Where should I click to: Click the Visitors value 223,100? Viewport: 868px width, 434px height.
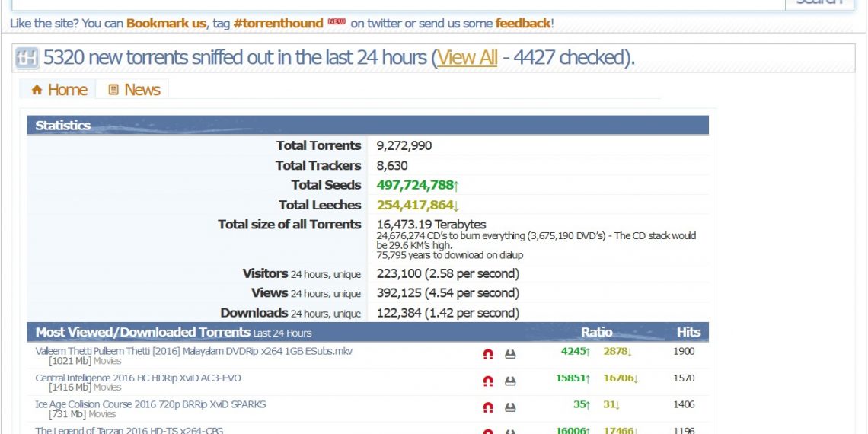click(x=448, y=273)
